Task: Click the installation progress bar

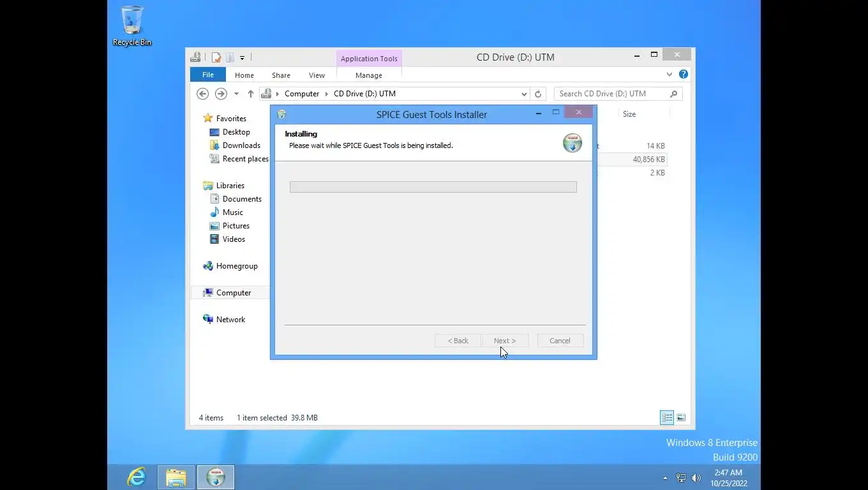Action: [x=433, y=187]
